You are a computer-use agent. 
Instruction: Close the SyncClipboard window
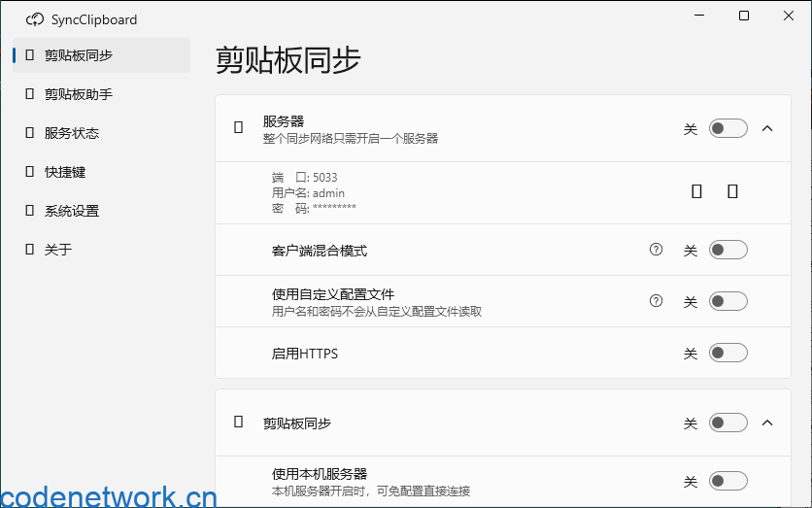coord(788,16)
